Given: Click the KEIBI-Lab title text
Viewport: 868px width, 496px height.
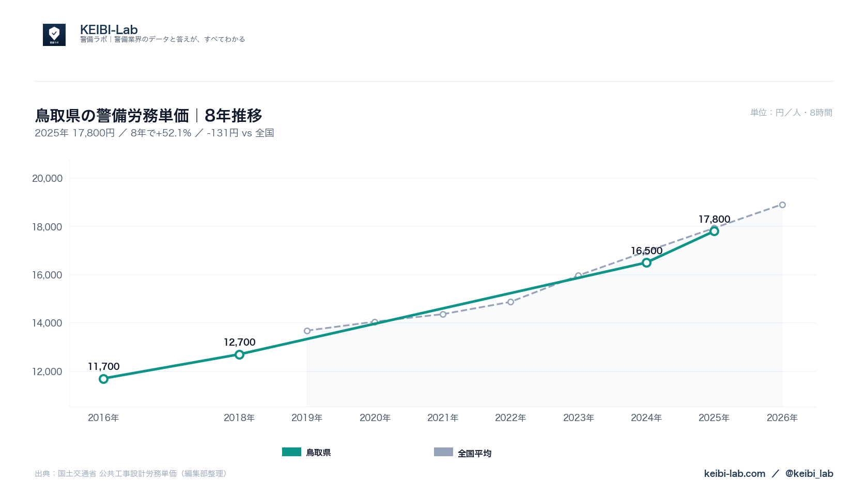Looking at the screenshot, I should click(x=109, y=29).
